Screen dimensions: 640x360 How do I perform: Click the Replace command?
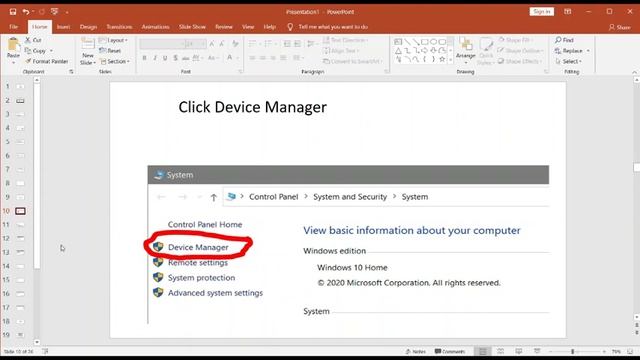(569, 51)
